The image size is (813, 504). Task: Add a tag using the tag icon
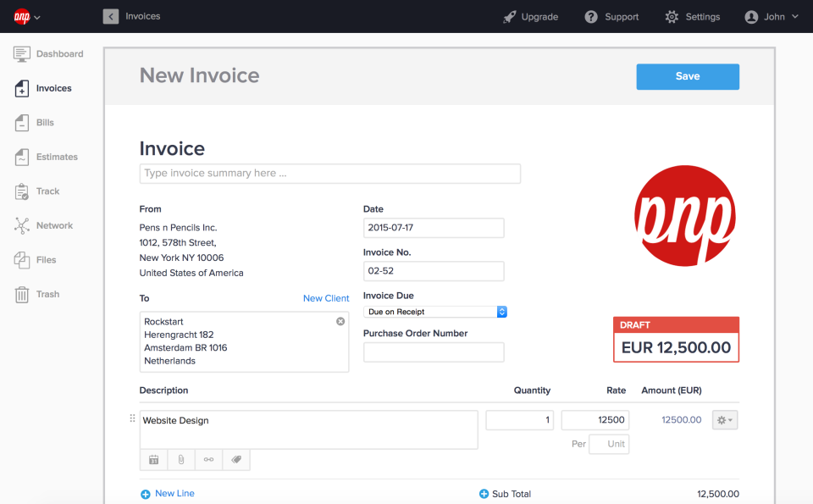(x=236, y=459)
